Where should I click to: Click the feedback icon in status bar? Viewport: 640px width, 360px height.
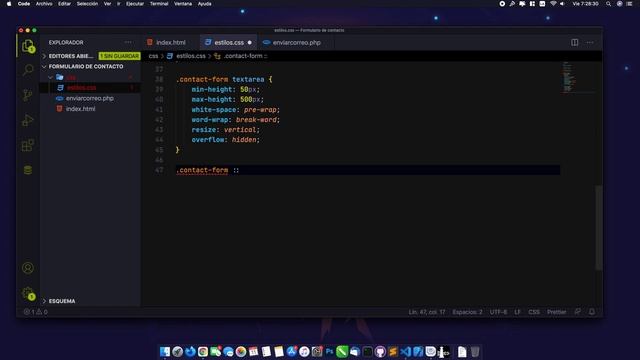click(x=578, y=312)
